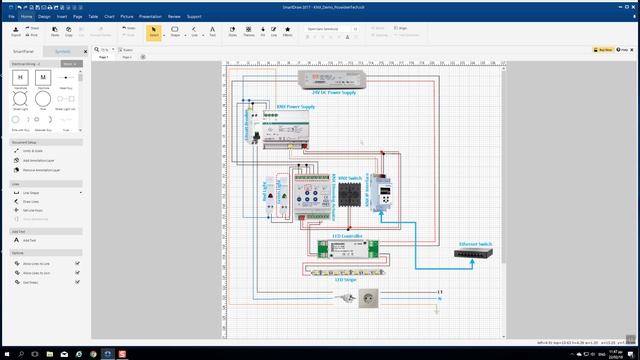Open Chrome from taskbar
Image resolution: width=640 pixels, height=360 pixels.
[93, 354]
